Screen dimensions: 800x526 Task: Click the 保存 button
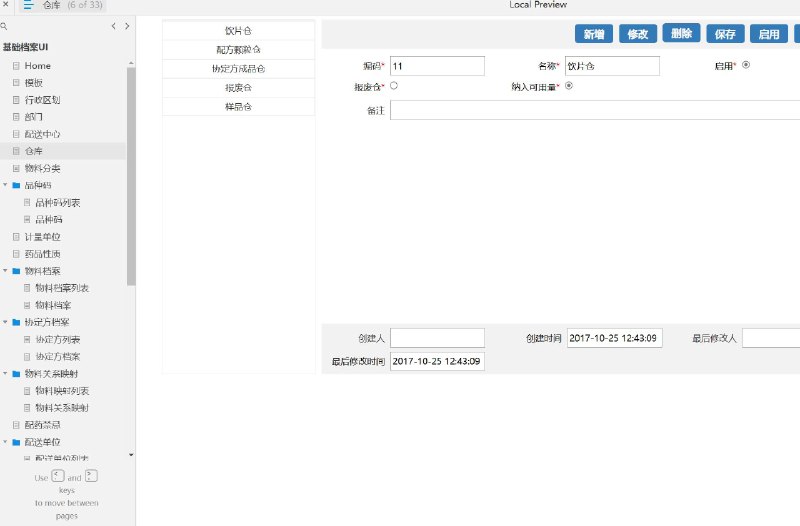pos(725,34)
